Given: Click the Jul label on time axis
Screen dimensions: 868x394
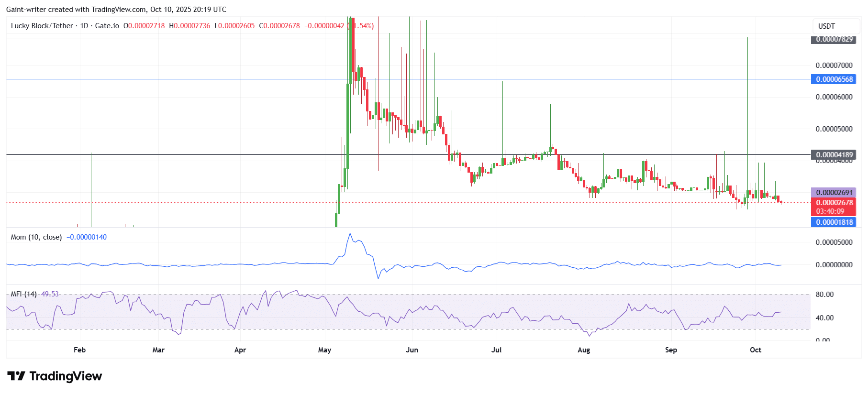Looking at the screenshot, I should [x=496, y=350].
